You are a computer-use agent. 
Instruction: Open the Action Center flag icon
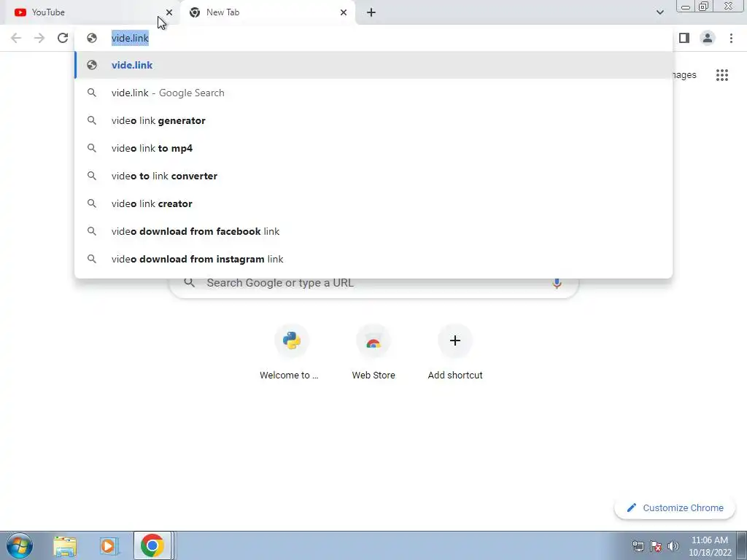click(x=656, y=546)
